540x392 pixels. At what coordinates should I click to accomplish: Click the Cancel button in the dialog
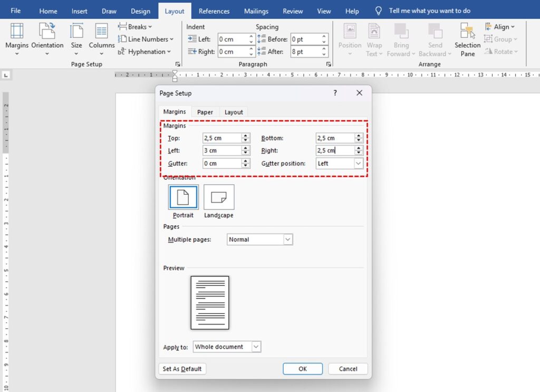(348, 369)
